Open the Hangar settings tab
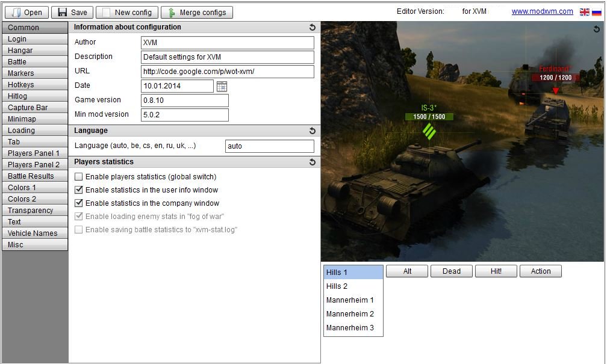The width and height of the screenshot is (613, 364). 35,51
